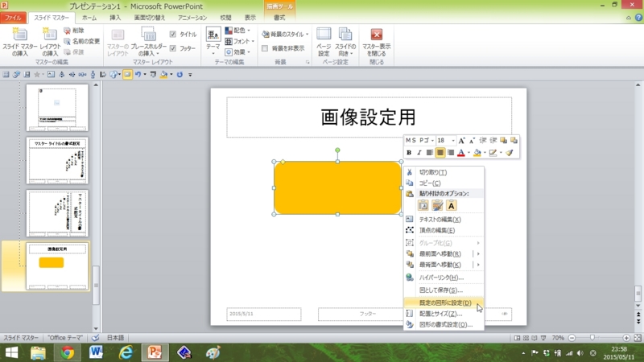The image size is (644, 362).
Task: Toggle the タイトル (Title) checkbox
Action: pos(173,34)
